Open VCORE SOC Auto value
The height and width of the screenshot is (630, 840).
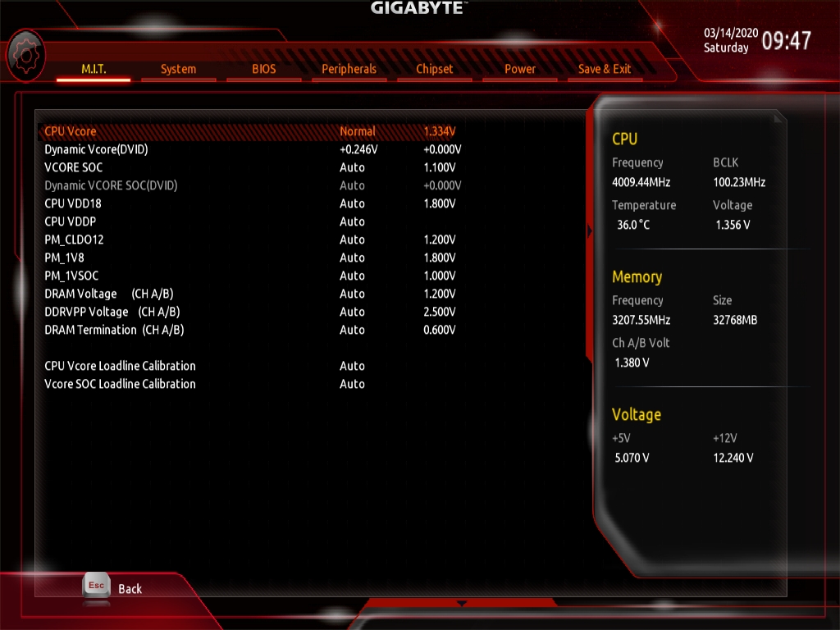click(352, 167)
